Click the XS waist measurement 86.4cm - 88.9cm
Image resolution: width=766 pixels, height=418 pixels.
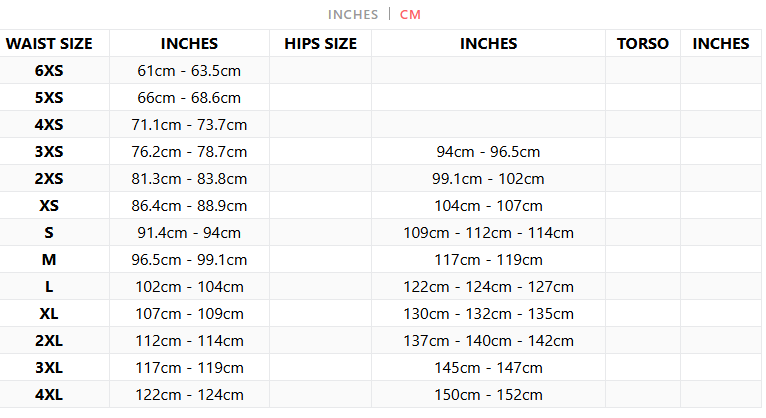[189, 206]
